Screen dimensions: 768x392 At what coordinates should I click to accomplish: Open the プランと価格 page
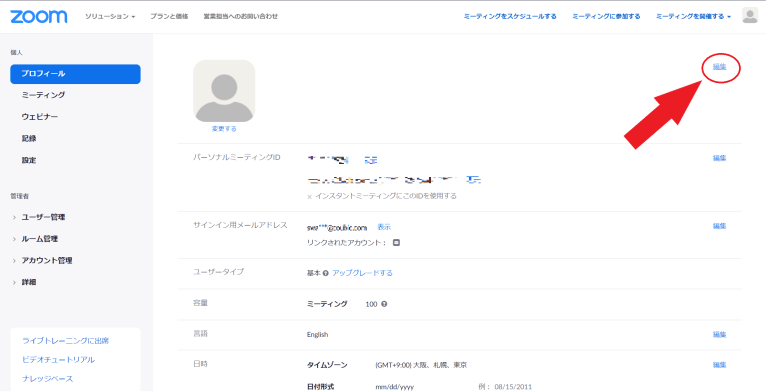click(169, 16)
